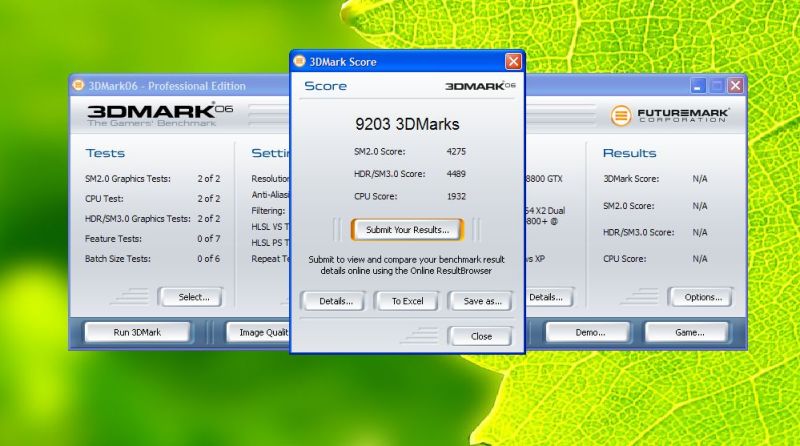Open Details in 3DMark Score dialog
800x446 pixels.
334,301
